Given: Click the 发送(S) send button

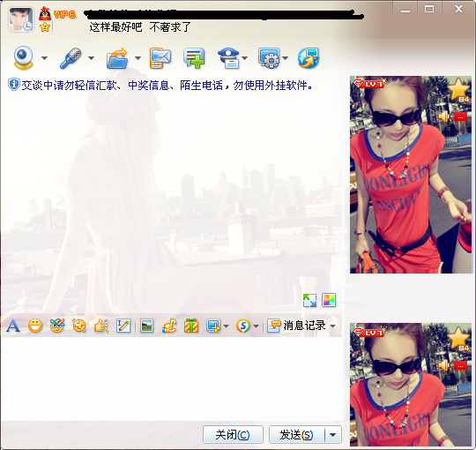Looking at the screenshot, I should click(x=296, y=435).
